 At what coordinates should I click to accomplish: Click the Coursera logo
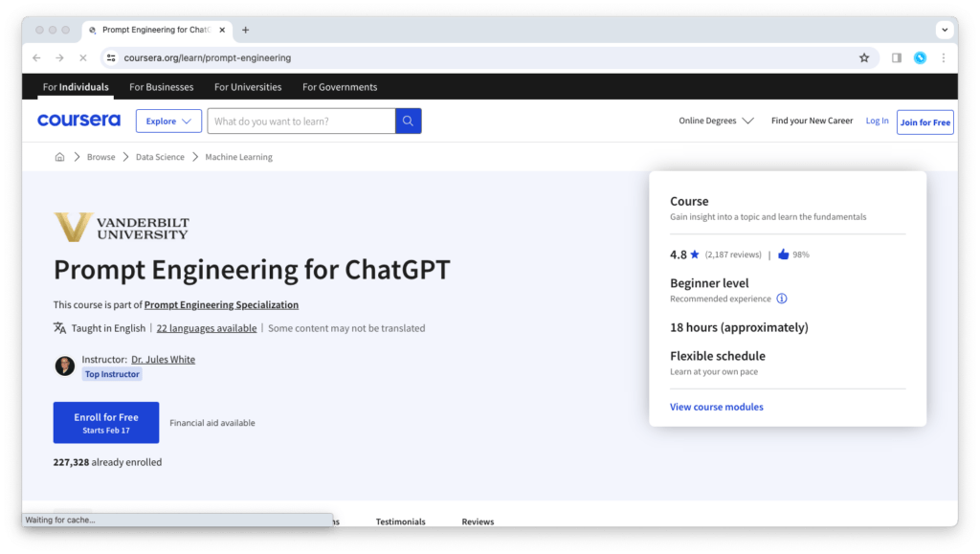click(78, 120)
